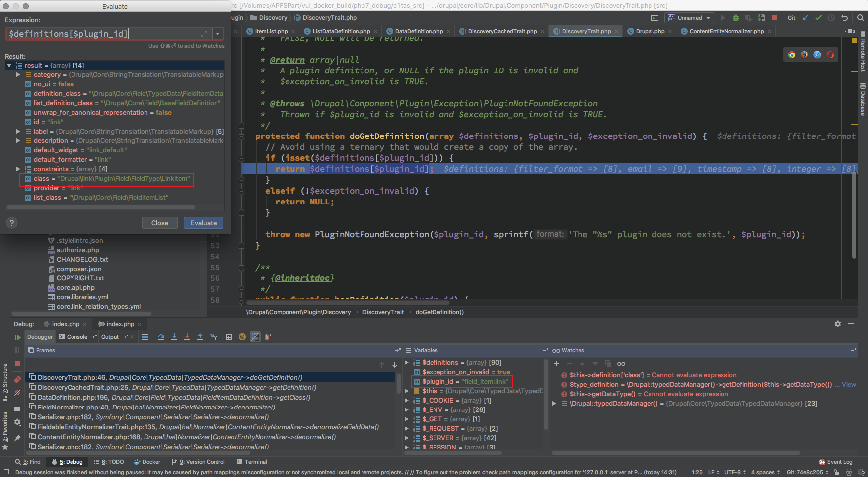Resume program with green play icon

click(17, 337)
